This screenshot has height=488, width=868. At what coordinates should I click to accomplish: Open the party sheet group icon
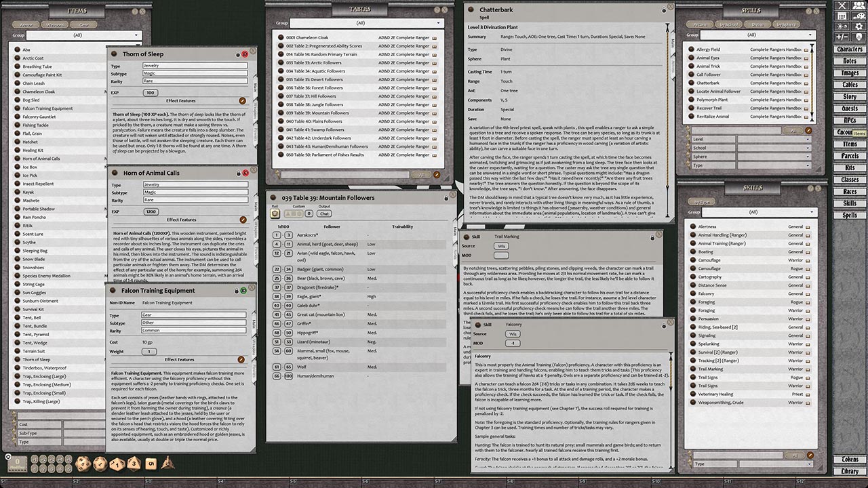tap(857, 5)
